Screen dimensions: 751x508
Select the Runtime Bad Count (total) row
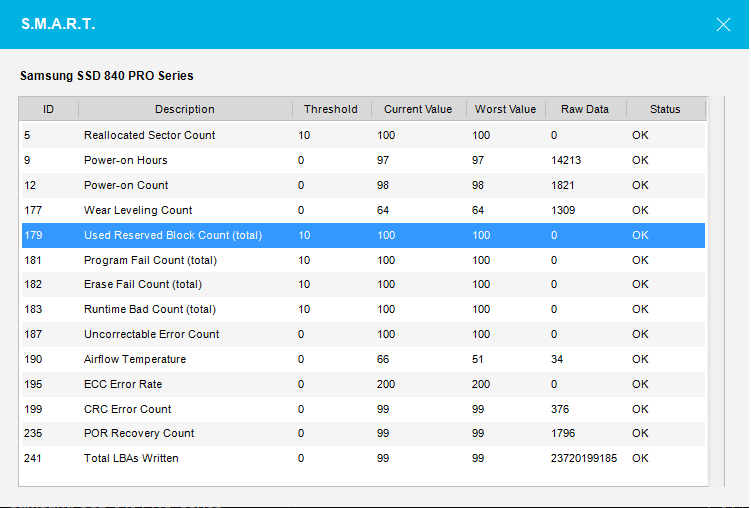coord(363,309)
